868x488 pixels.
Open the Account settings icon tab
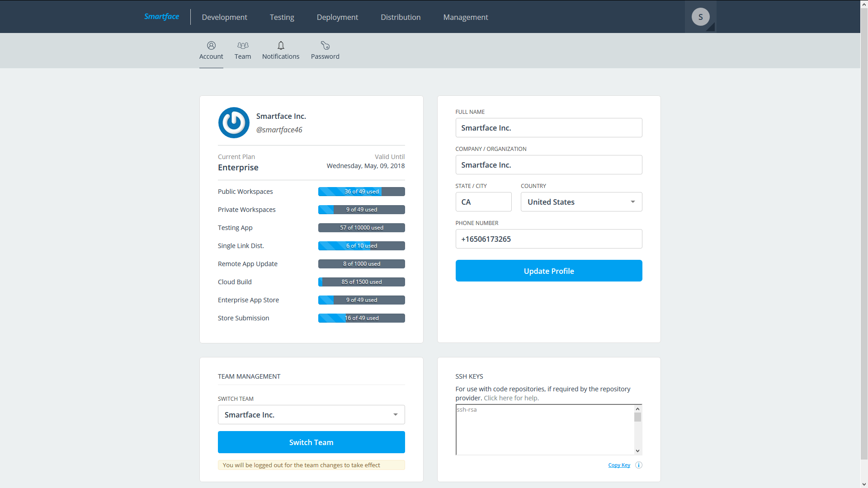click(x=211, y=46)
